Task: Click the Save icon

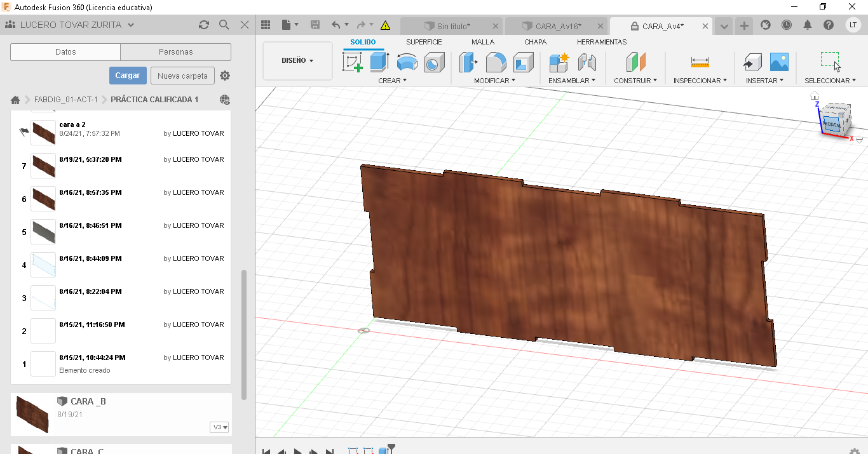Action: point(315,25)
